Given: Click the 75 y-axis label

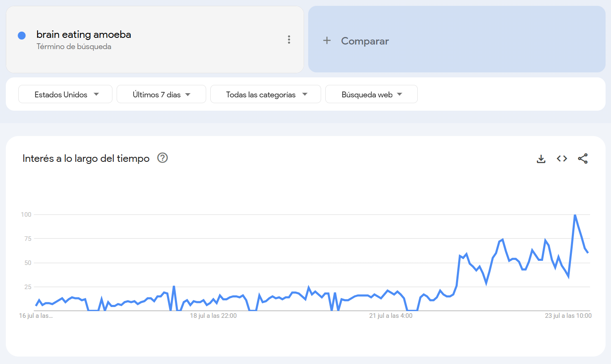Looking at the screenshot, I should pyautogui.click(x=28, y=239).
